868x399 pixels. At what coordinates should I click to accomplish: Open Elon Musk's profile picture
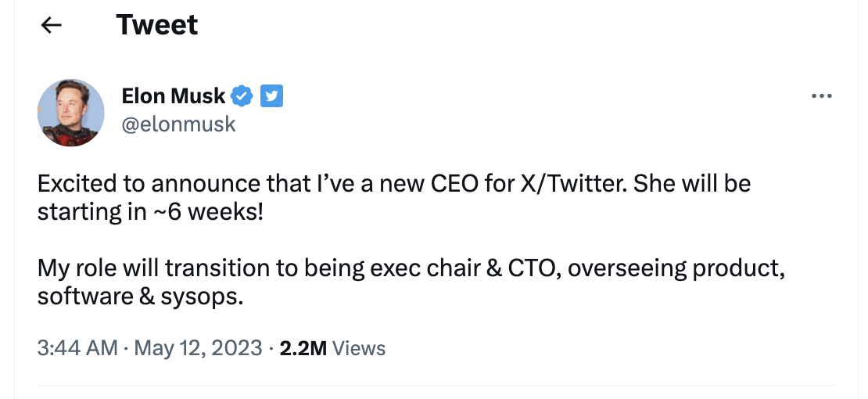coord(71,112)
